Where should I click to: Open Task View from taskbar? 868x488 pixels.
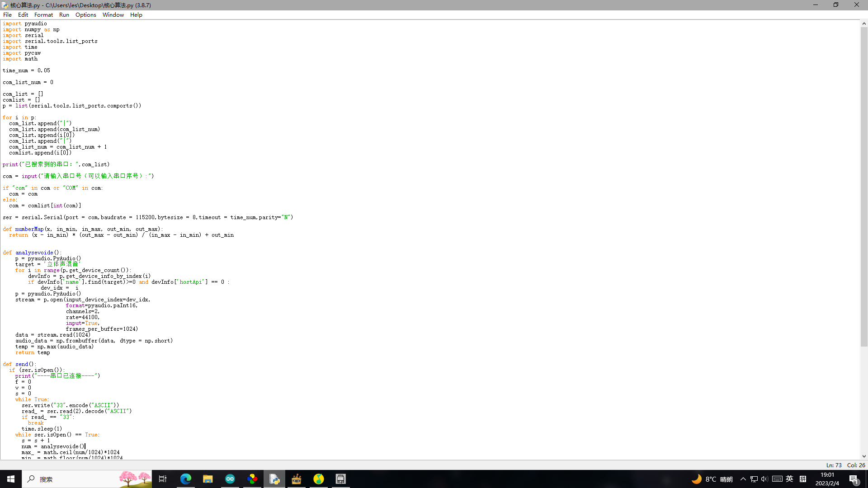click(x=163, y=479)
